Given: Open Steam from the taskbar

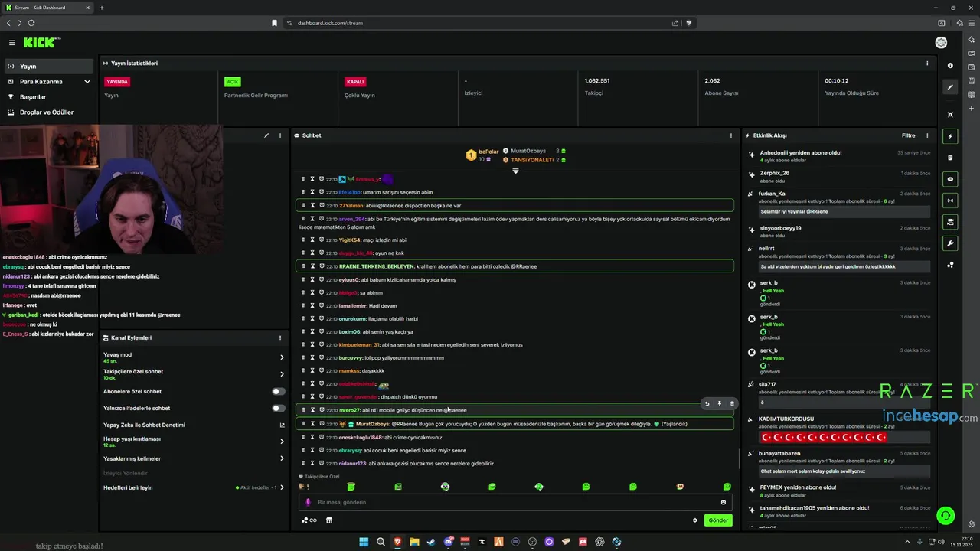Looking at the screenshot, I should pyautogui.click(x=431, y=542).
